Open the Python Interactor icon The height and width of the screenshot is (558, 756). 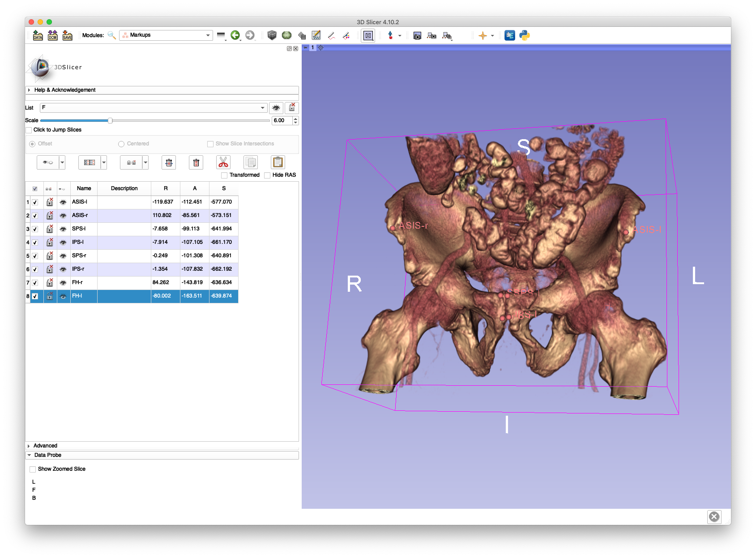pyautogui.click(x=525, y=35)
